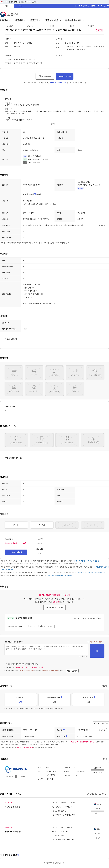The image size is (109, 868).
Task: Switch to the 전형방법 tab
Action: [91, 26]
